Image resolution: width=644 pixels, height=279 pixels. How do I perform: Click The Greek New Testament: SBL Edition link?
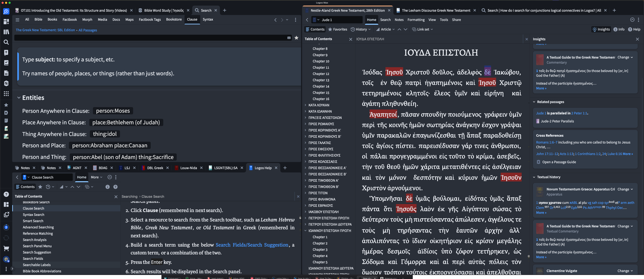pyautogui.click(x=45, y=30)
